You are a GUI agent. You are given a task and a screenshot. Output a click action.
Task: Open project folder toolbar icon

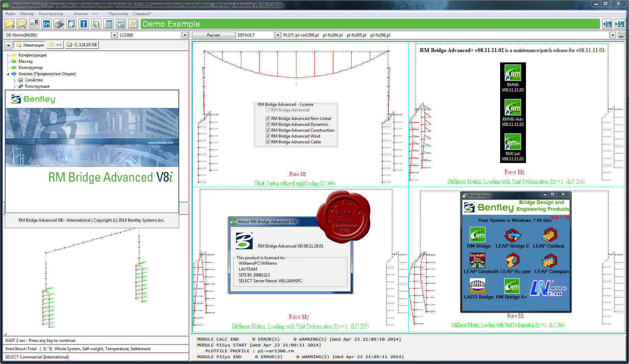(x=9, y=24)
